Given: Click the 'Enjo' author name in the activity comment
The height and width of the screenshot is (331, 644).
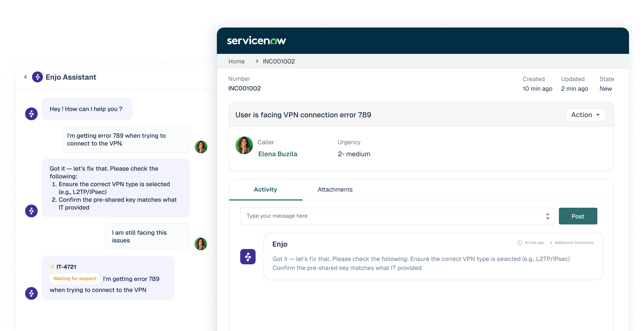Looking at the screenshot, I should (x=280, y=244).
